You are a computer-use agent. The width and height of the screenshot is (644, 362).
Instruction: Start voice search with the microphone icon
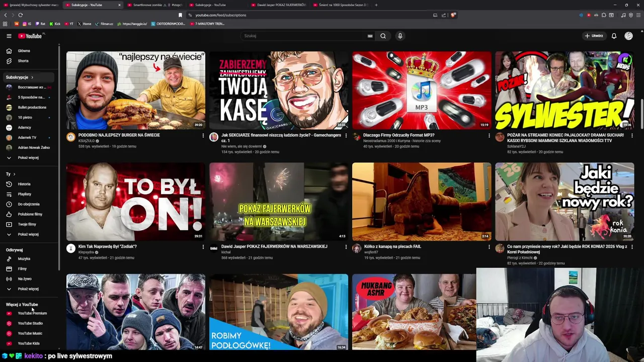[x=400, y=36]
